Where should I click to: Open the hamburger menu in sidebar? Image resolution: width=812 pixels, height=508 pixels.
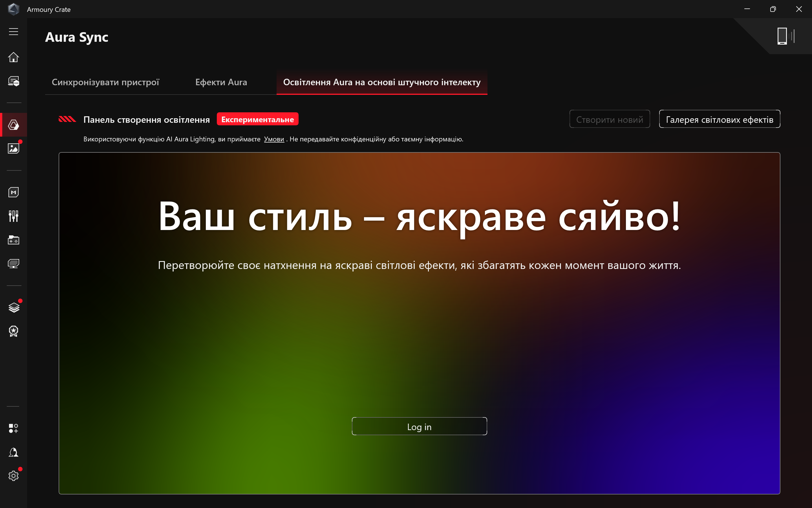pyautogui.click(x=14, y=32)
